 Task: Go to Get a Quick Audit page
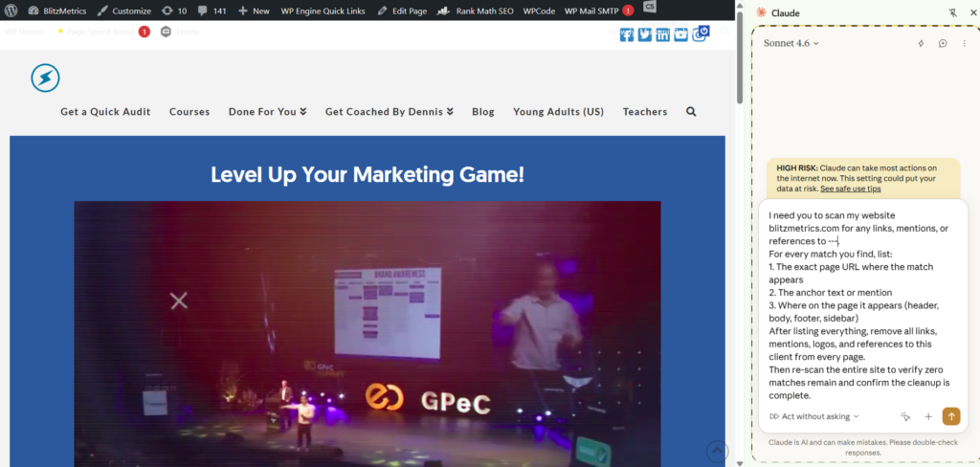point(105,112)
